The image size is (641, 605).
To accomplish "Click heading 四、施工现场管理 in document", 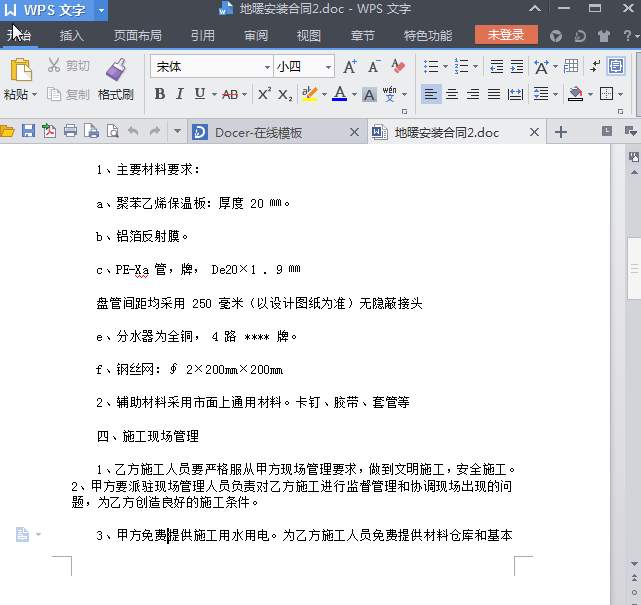I will point(148,436).
